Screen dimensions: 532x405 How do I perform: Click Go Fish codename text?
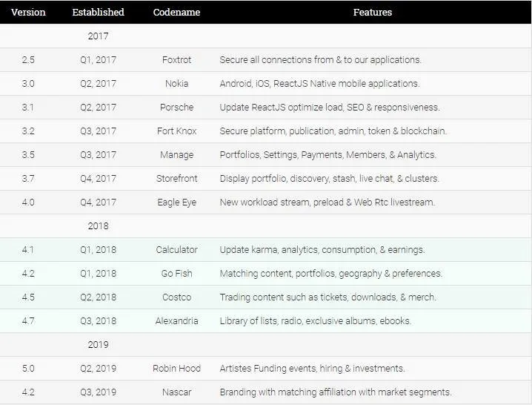click(x=176, y=274)
